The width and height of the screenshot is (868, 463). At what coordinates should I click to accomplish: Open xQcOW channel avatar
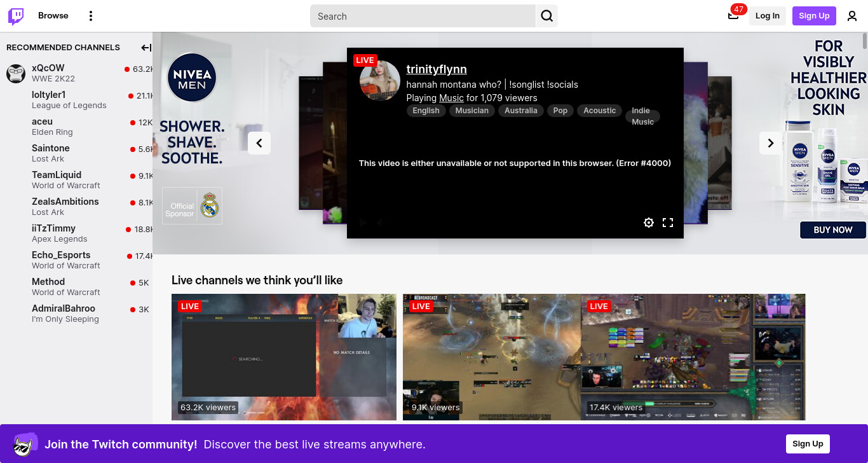pos(16,73)
